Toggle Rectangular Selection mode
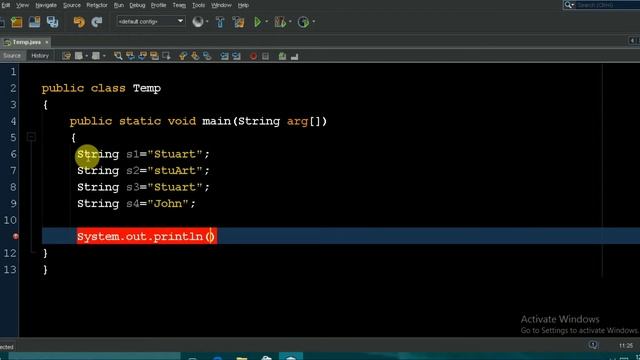 (x=166, y=56)
